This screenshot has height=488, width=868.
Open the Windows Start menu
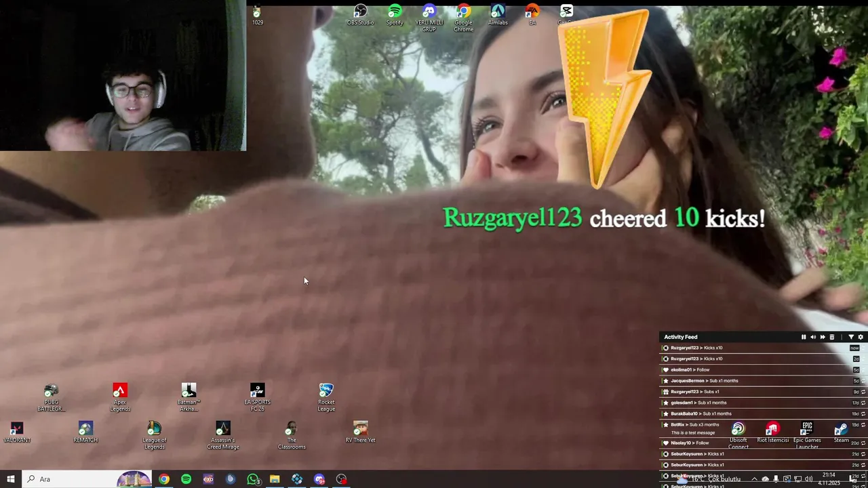[11, 479]
